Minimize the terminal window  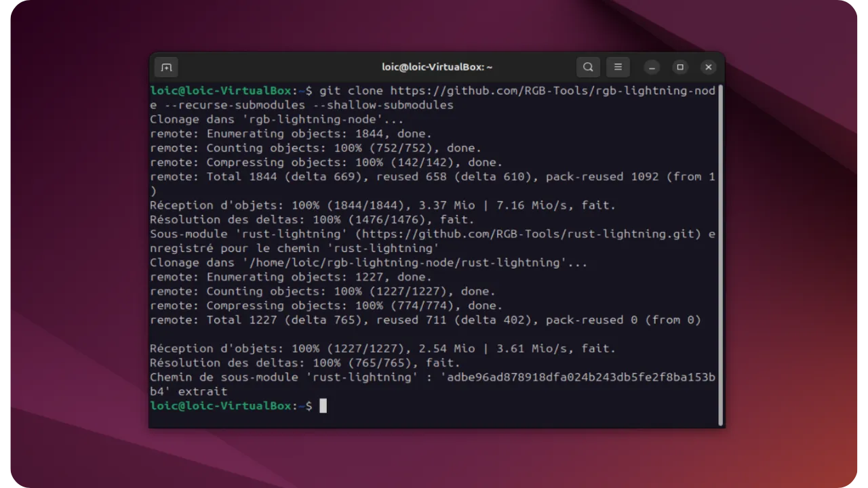click(652, 67)
